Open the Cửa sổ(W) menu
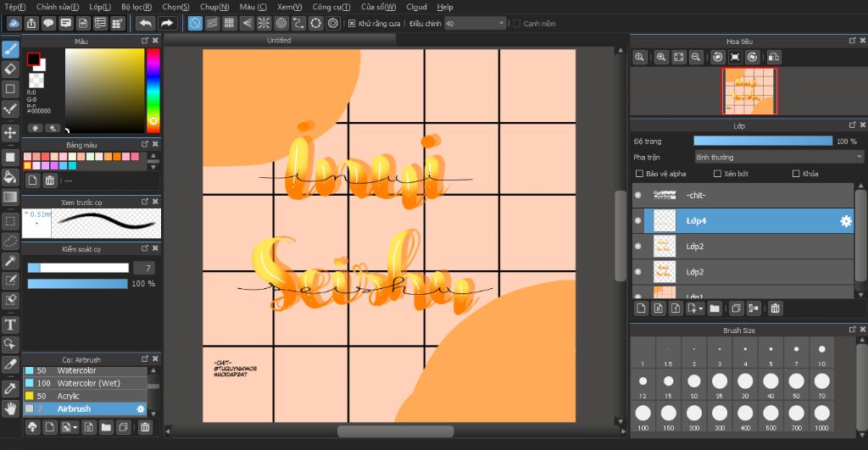This screenshot has height=450, width=868. click(379, 7)
